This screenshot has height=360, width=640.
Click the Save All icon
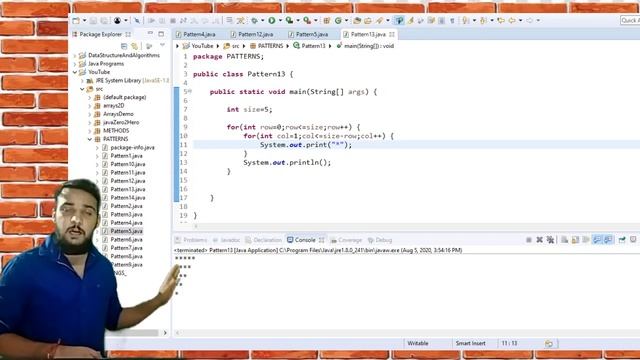[104, 20]
